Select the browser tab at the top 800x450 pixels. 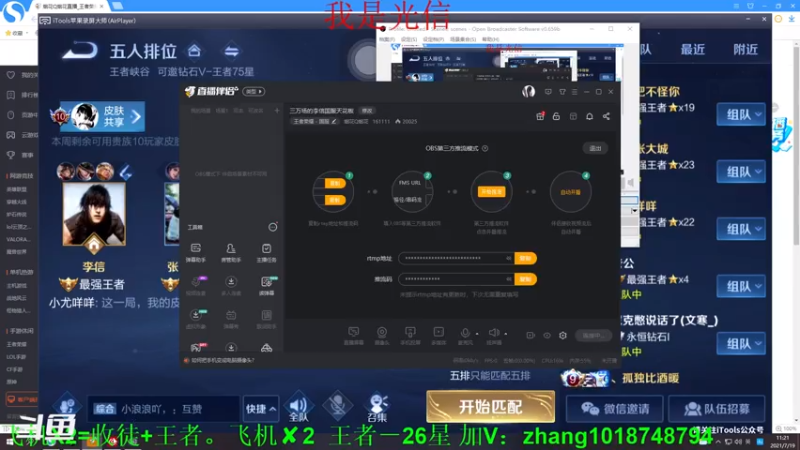click(x=69, y=6)
